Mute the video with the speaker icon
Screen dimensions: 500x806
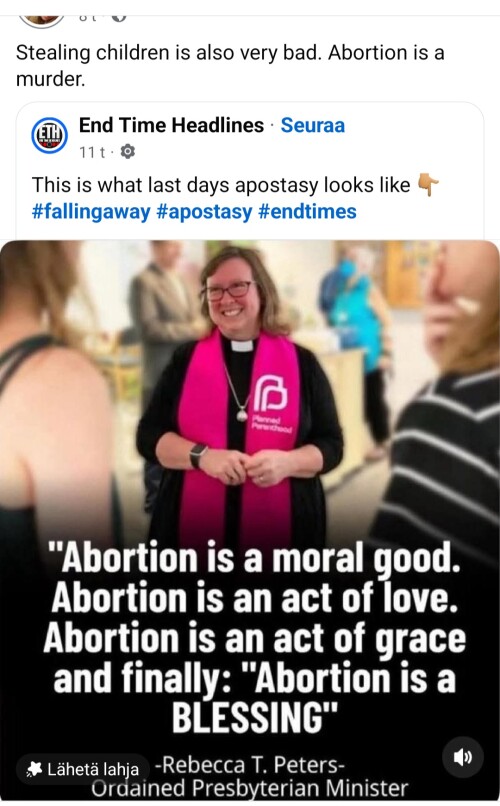click(462, 757)
